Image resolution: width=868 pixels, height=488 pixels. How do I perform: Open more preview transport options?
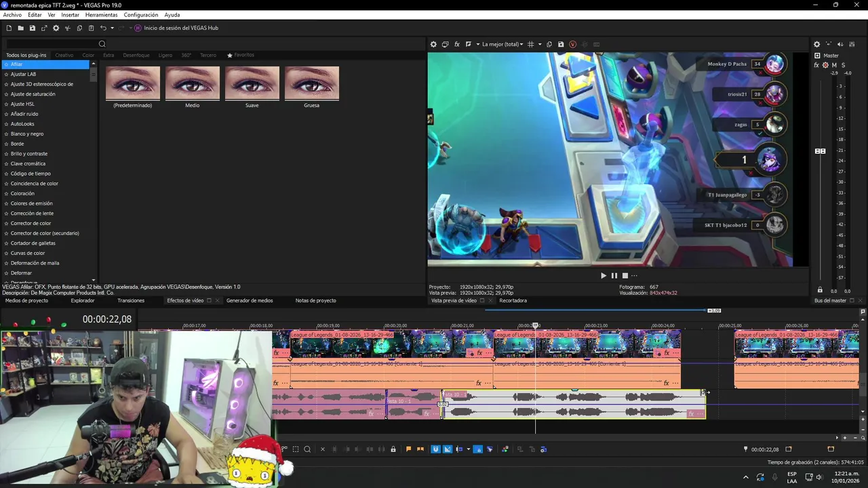[635, 275]
